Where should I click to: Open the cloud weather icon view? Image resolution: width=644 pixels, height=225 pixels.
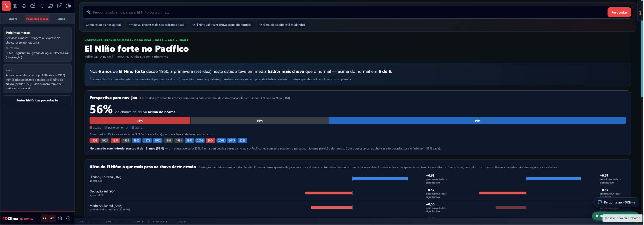(x=33, y=6)
